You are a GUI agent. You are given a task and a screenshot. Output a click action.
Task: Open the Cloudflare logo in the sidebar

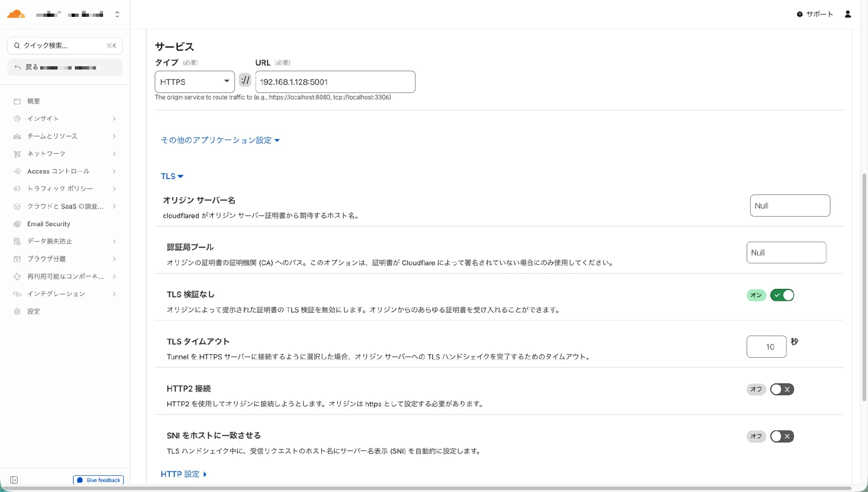point(15,14)
